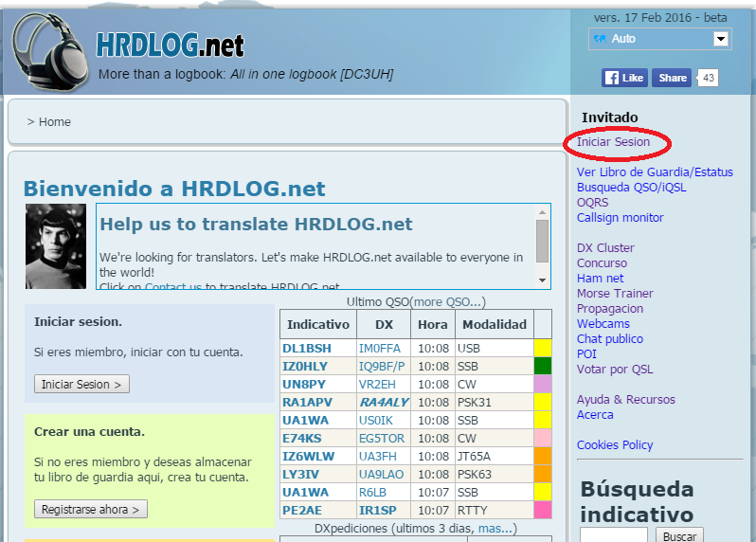Click the Iniciar Sesion > button
Screen dimensions: 756x542
pos(81,384)
